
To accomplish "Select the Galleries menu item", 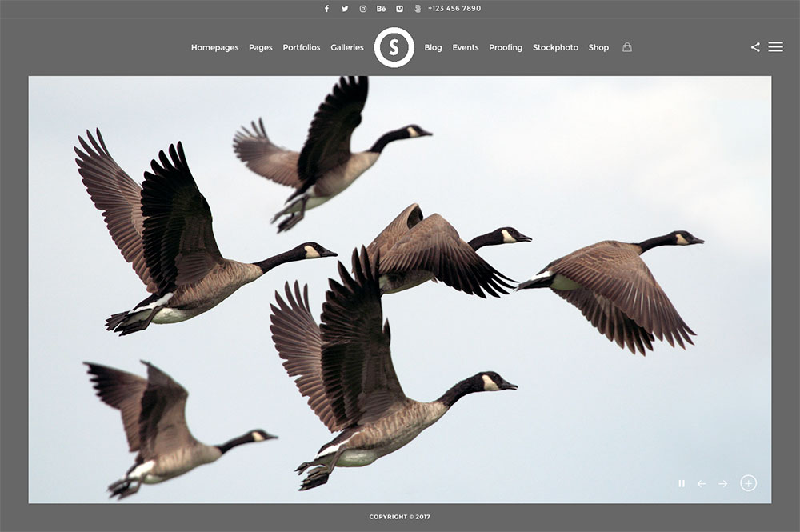I will click(347, 47).
